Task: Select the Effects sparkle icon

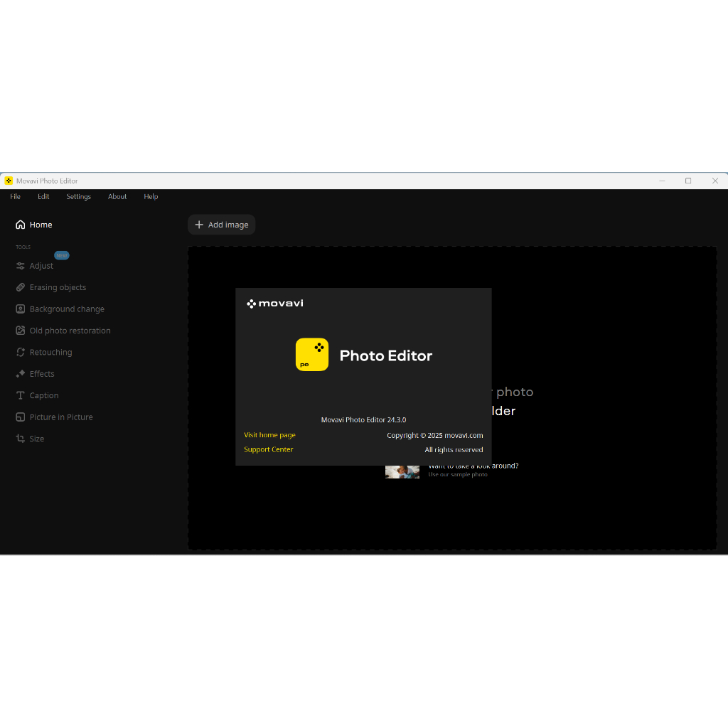Action: click(x=21, y=374)
